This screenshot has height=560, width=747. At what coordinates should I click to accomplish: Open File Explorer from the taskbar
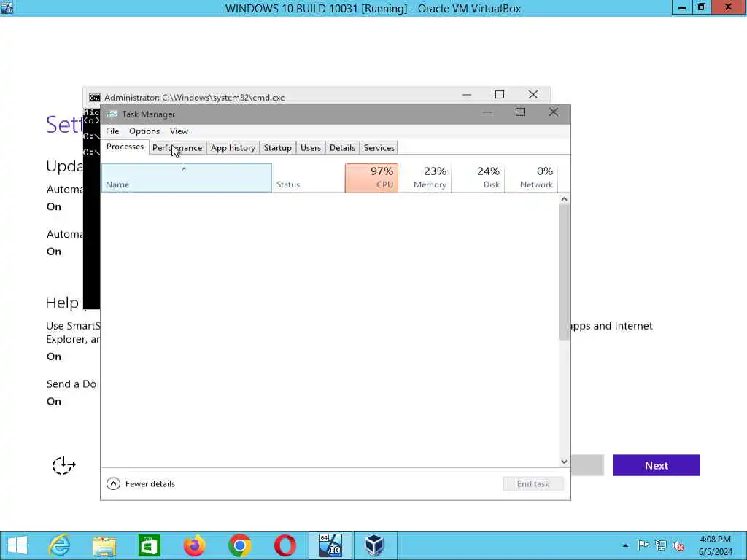coord(104,545)
